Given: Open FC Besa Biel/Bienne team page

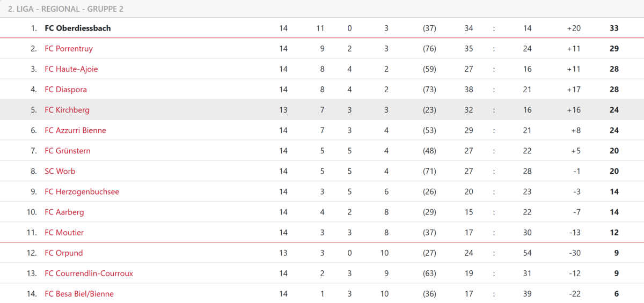Looking at the screenshot, I should click(x=79, y=294).
